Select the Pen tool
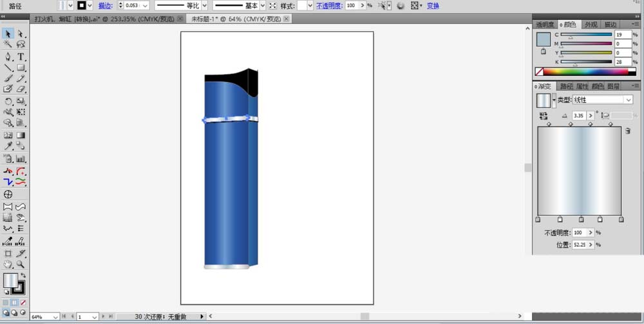644x324 pixels. (x=8, y=57)
